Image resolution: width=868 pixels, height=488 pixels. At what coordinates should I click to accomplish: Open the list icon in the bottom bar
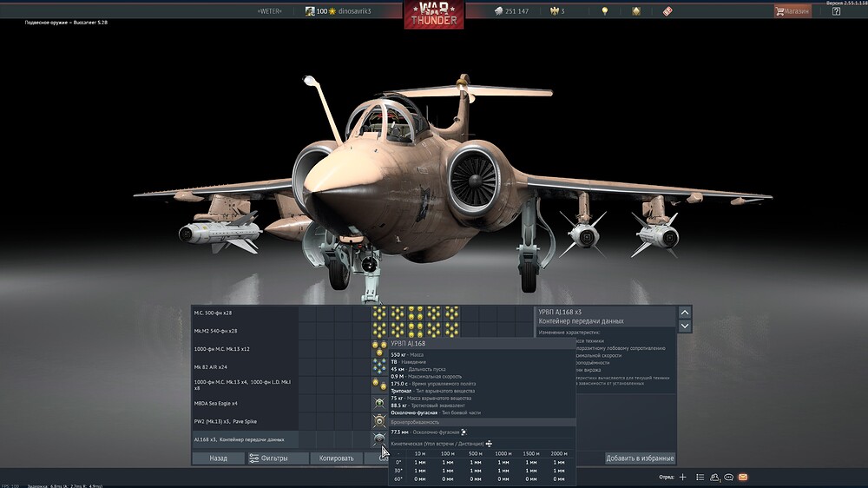pyautogui.click(x=700, y=477)
